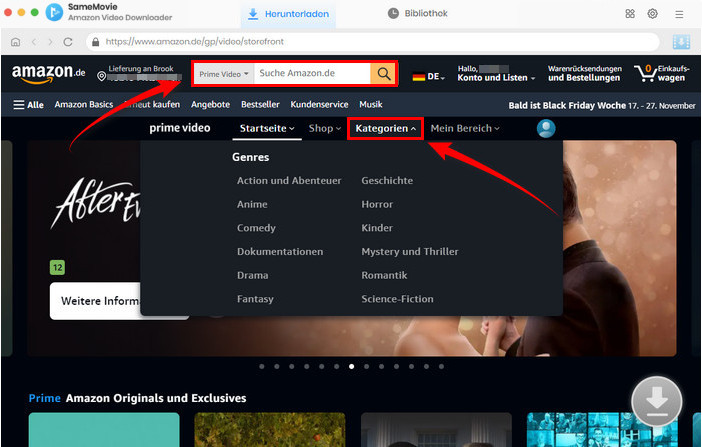The image size is (702, 447).
Task: Open the Dokumentationen genre
Action: 280,252
